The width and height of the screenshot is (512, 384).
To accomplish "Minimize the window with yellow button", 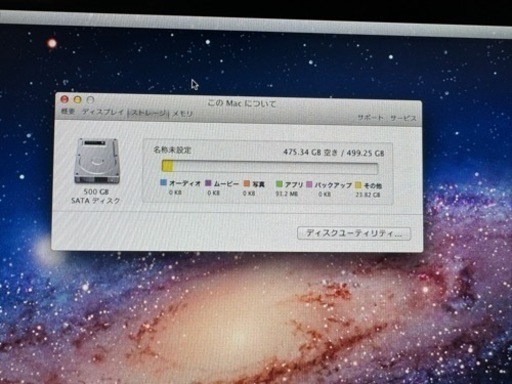I will point(78,99).
